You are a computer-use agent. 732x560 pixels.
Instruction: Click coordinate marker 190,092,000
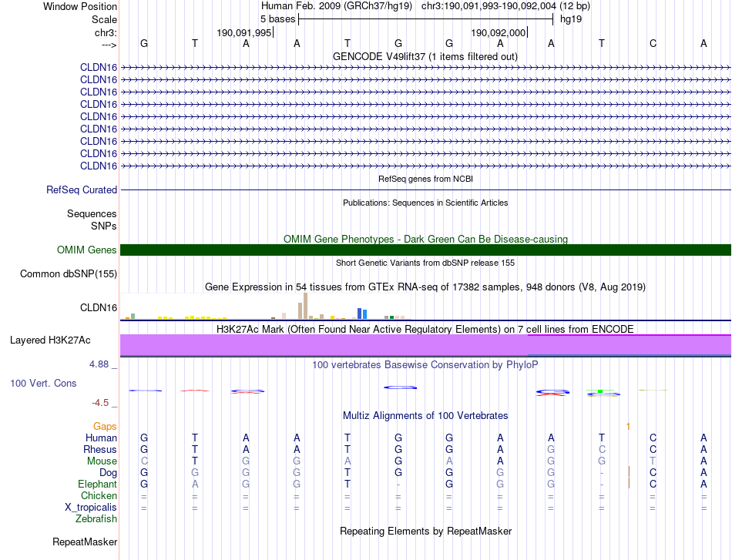498,32
